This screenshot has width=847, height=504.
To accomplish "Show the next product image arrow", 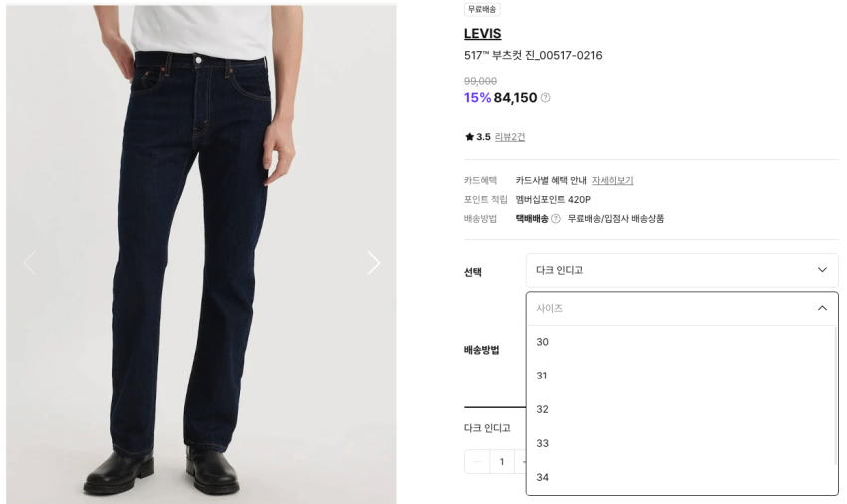I will (374, 263).
